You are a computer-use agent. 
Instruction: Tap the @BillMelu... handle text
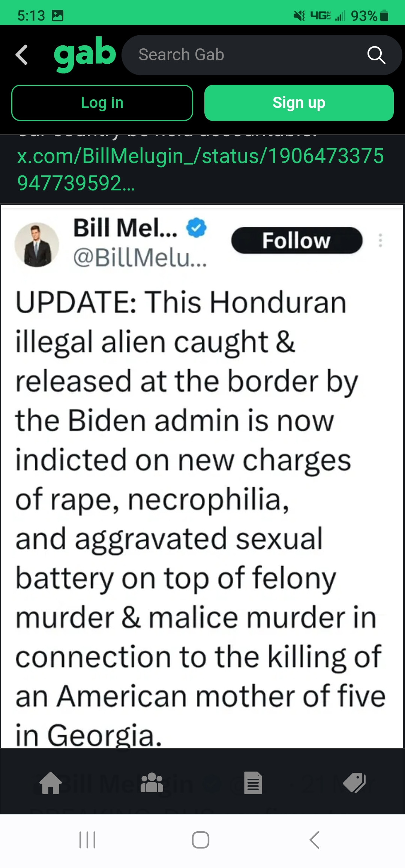(x=140, y=258)
